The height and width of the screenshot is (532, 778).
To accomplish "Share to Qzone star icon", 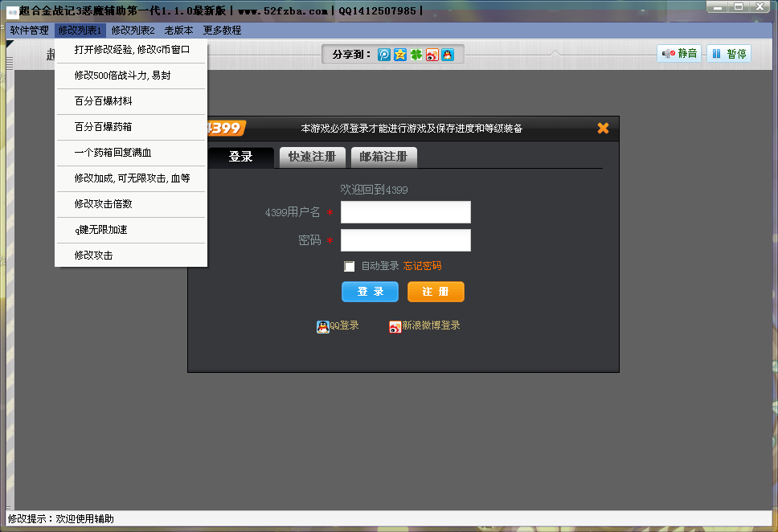I will coord(399,55).
